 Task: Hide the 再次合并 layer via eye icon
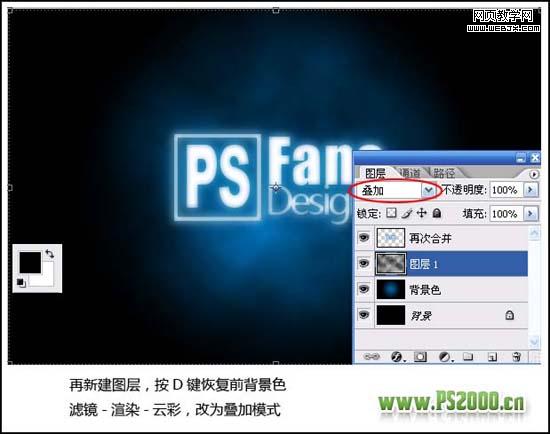(x=364, y=238)
